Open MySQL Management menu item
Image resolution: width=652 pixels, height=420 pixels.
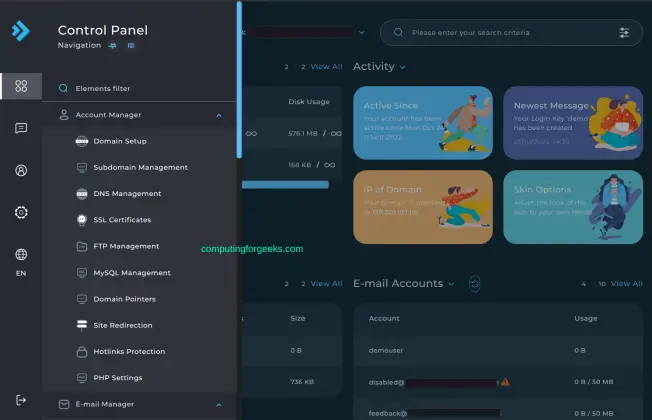click(131, 272)
